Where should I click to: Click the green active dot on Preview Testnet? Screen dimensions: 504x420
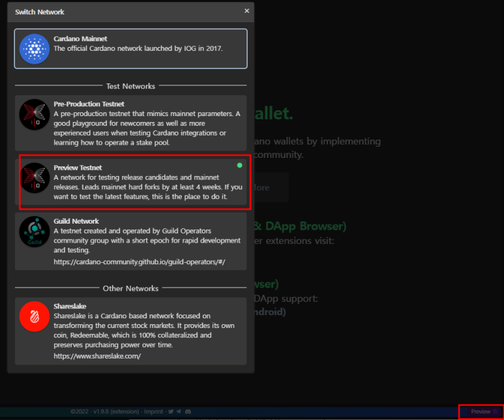tap(239, 165)
